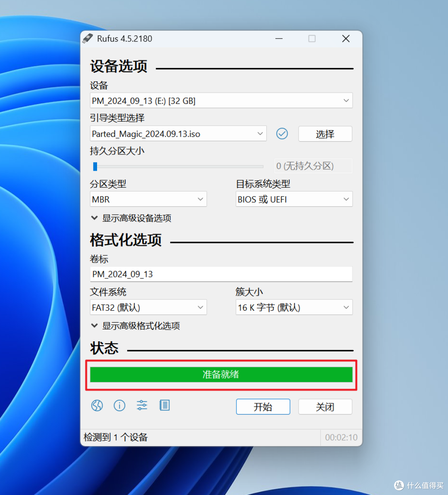
Task: Click the green 准备就绪 progress bar
Action: [221, 375]
